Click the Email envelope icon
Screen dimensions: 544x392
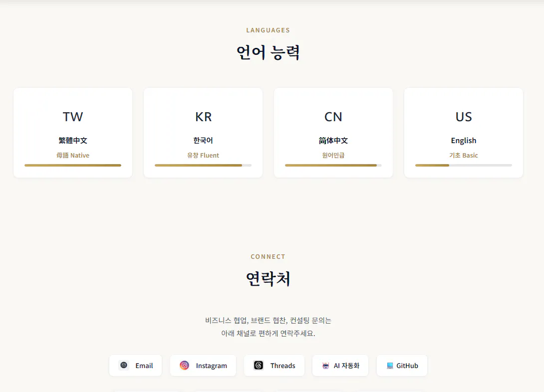point(123,365)
